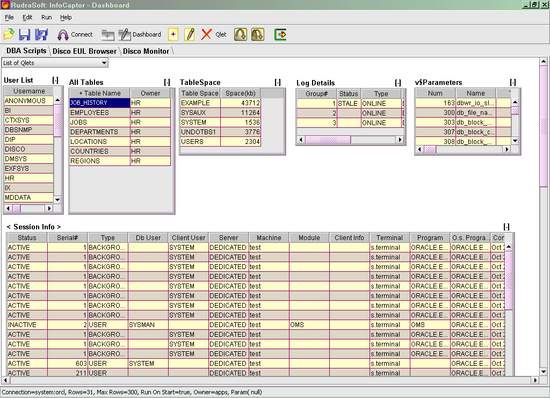Screen dimensions: 550x398
Task: Sort by the Table Name column header
Action: click(100, 93)
